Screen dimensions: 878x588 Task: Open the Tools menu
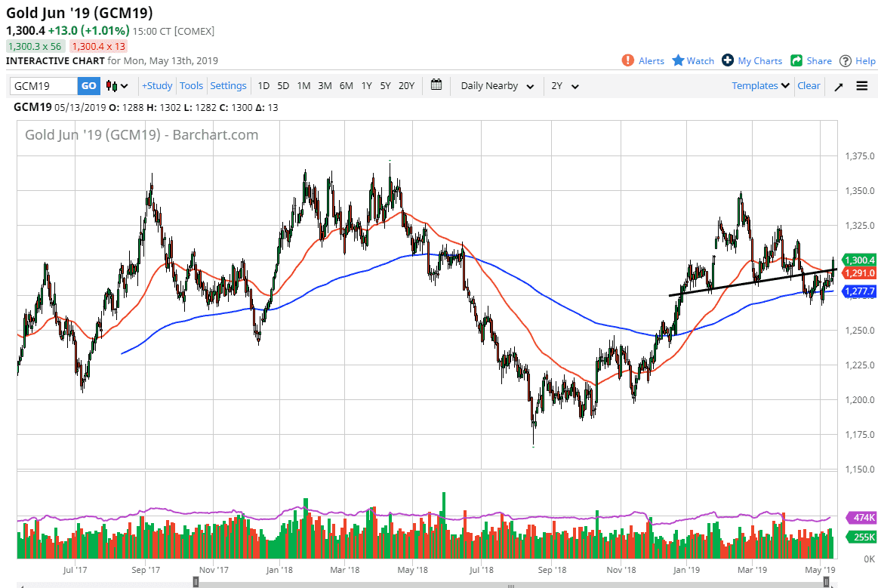point(191,86)
